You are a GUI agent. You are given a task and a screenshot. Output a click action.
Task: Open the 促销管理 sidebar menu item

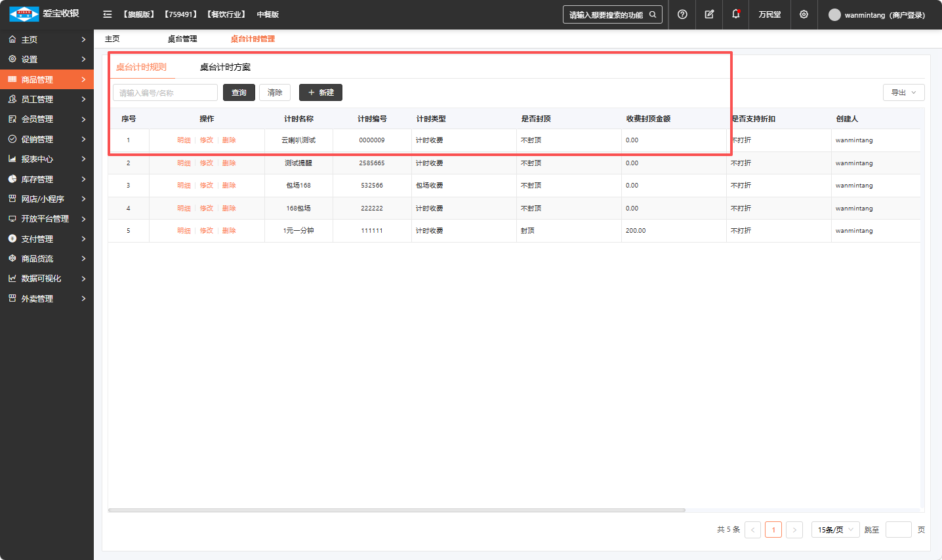[47, 139]
